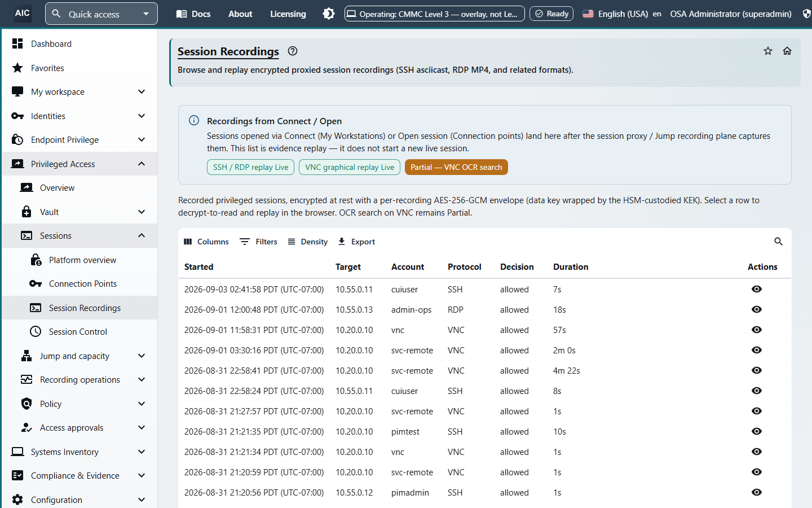Click the info icon in Recordings banner
The height and width of the screenshot is (508, 812).
click(x=194, y=120)
